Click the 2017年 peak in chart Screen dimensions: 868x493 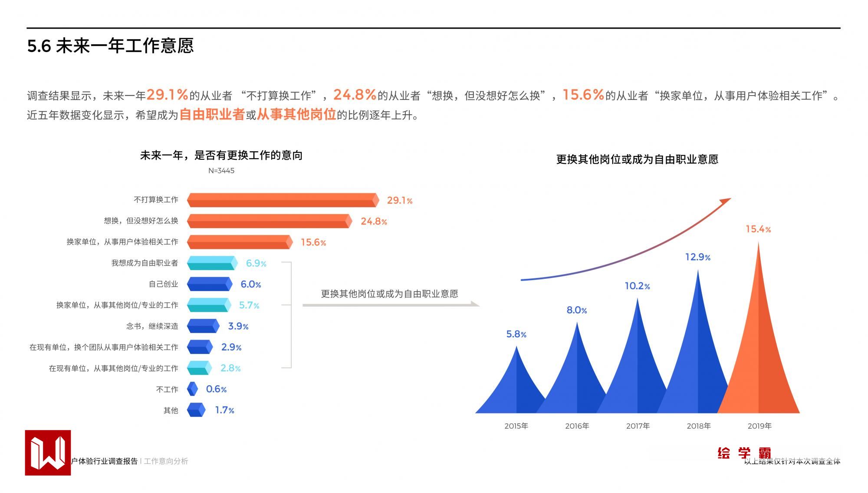tap(637, 369)
